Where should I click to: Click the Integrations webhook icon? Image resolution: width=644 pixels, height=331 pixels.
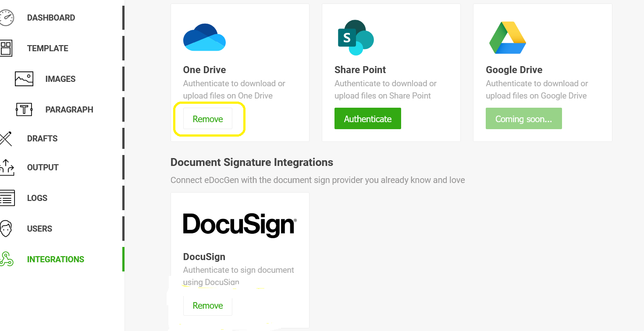pyautogui.click(x=7, y=259)
